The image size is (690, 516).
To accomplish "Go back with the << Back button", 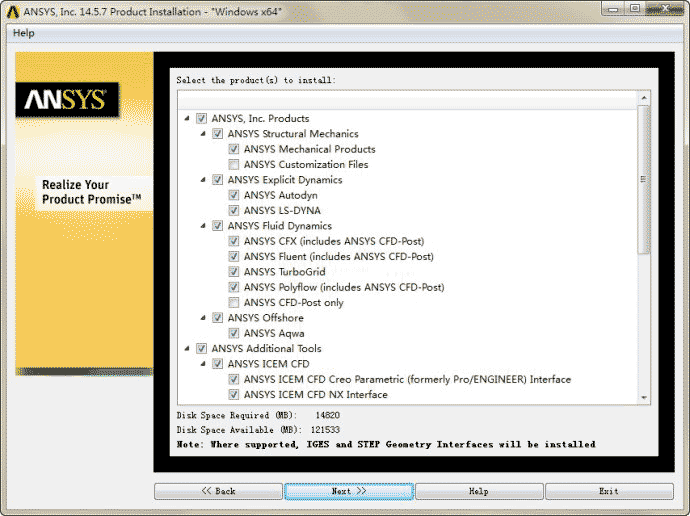I will coord(218,491).
